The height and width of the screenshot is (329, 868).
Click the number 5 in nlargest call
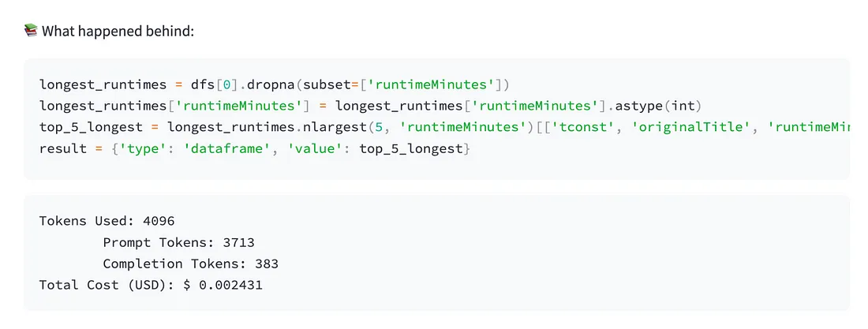click(377, 127)
